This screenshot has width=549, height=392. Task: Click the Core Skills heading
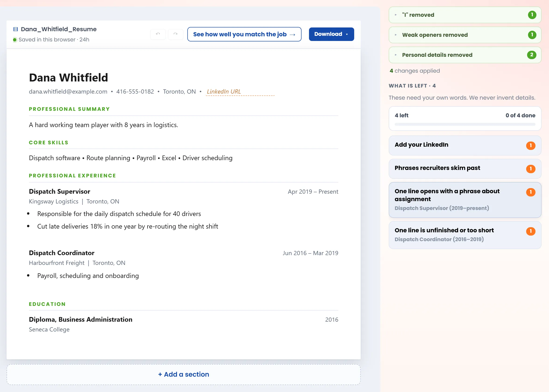click(48, 143)
